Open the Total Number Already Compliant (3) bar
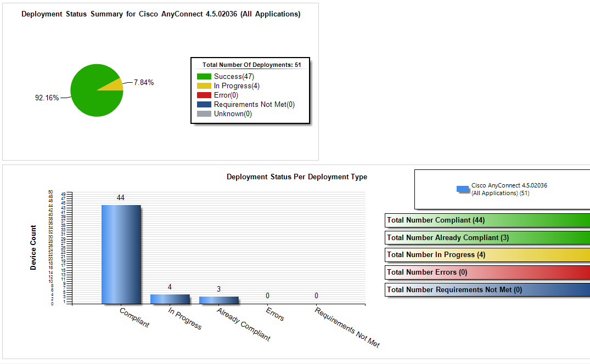Screen dimensions: 590x364 488,237
